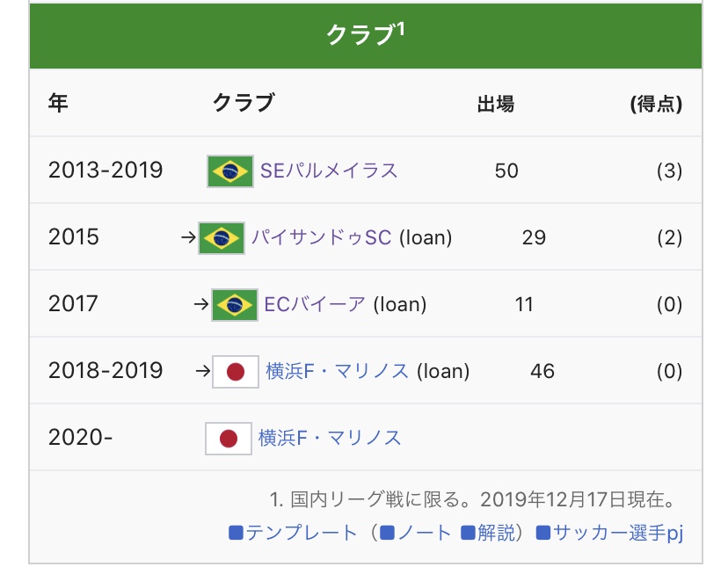
Task: Click blue square icon before 解説
Action: click(469, 533)
